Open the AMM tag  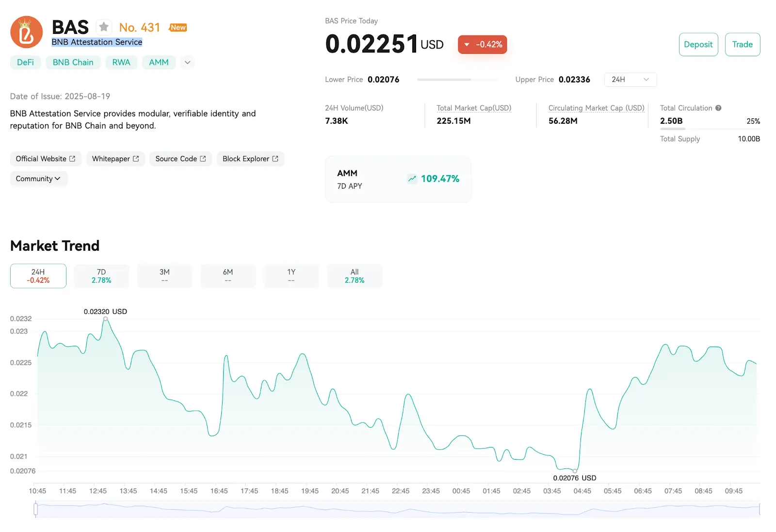click(159, 63)
